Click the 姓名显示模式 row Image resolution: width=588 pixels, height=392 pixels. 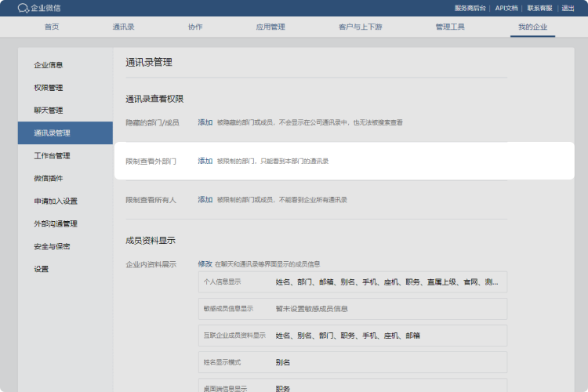353,362
